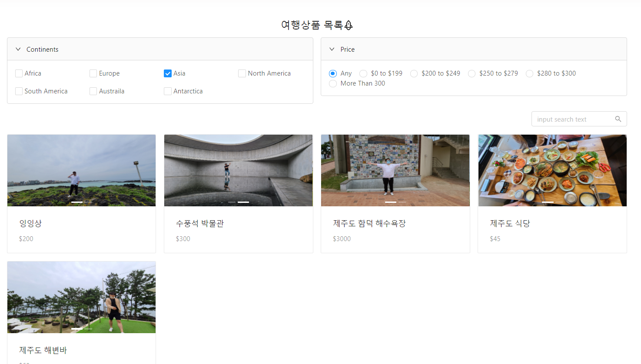Check the Antarctica checkbox
This screenshot has height=364, width=641.
click(167, 91)
